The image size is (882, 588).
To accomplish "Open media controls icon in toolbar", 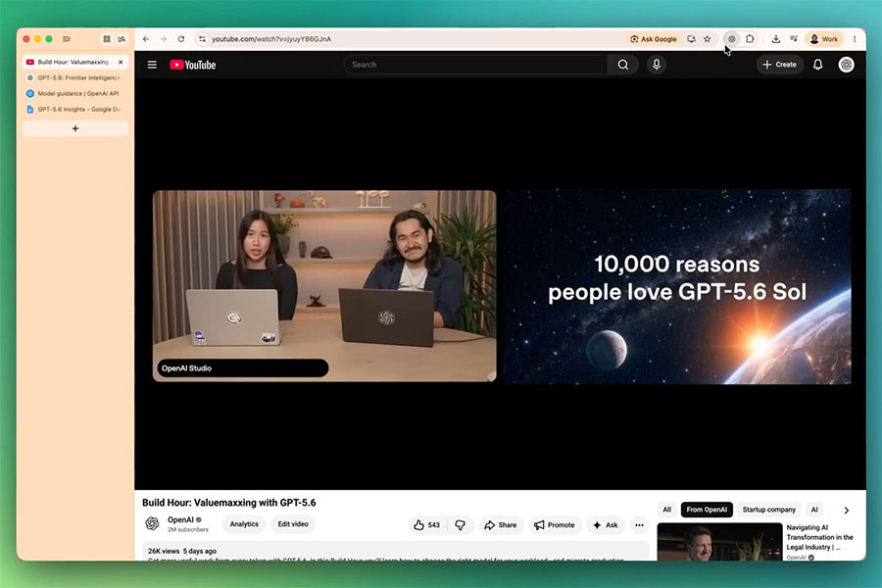I will point(794,39).
